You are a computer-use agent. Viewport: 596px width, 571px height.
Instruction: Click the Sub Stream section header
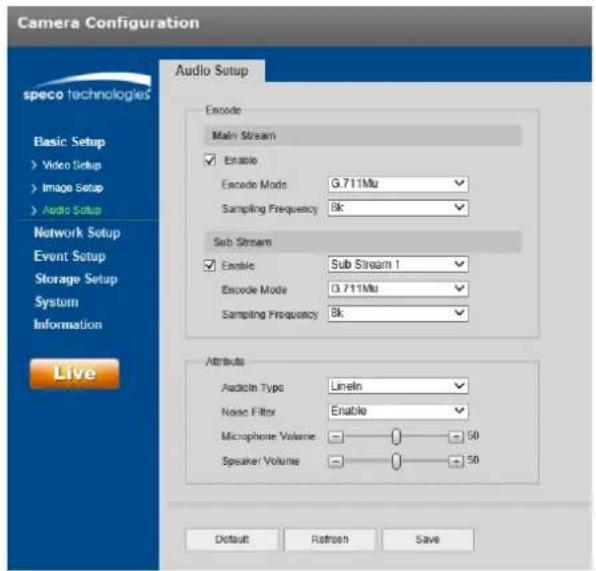coord(363,242)
